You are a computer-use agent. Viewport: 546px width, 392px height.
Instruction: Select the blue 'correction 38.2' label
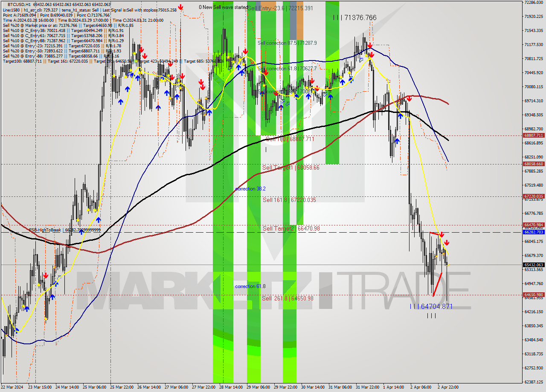pos(250,189)
